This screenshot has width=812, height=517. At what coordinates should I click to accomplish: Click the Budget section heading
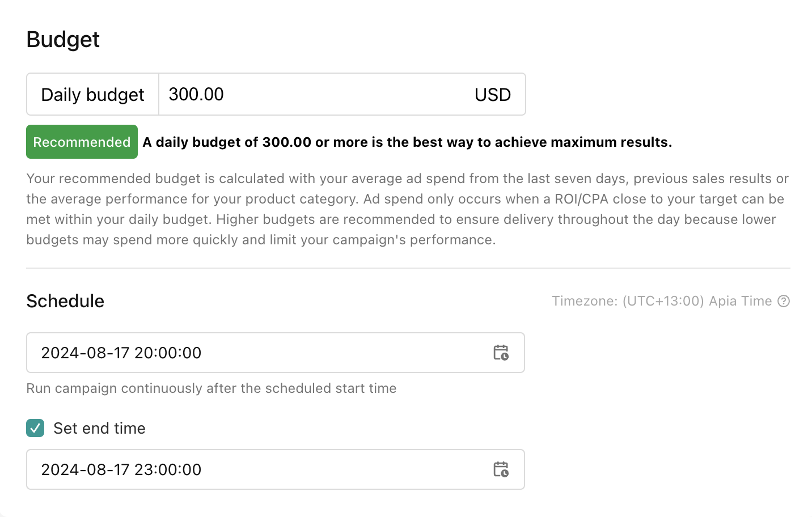point(63,40)
